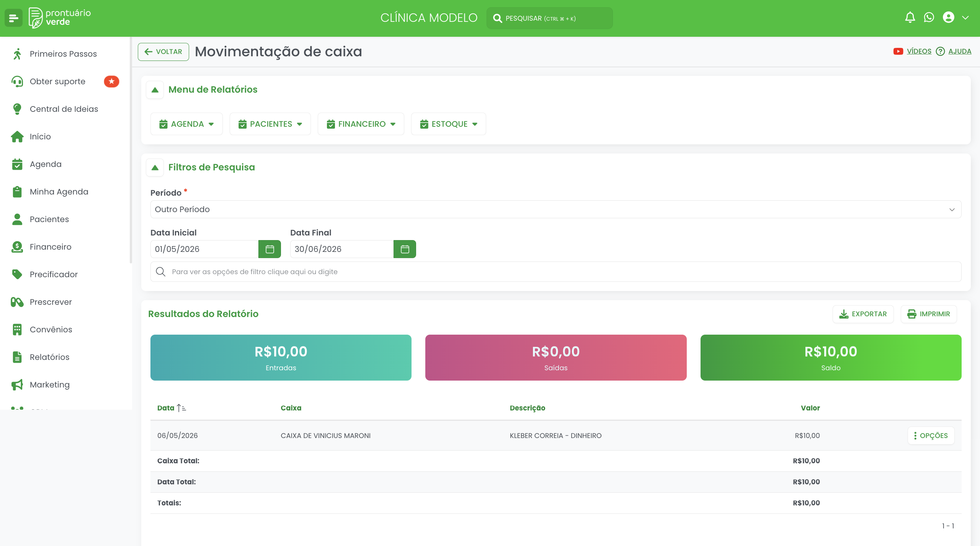980x546 pixels.
Task: Click the Agenda calendar icon in sidebar
Action: click(17, 164)
